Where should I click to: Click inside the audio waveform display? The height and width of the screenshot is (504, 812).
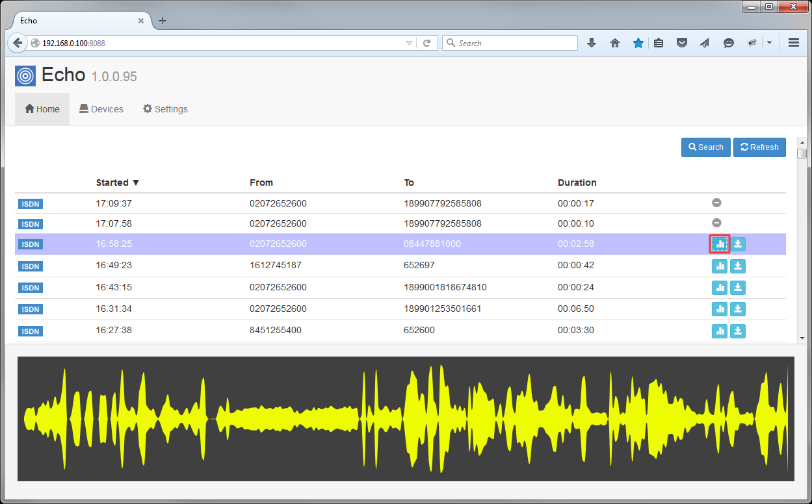click(406, 419)
